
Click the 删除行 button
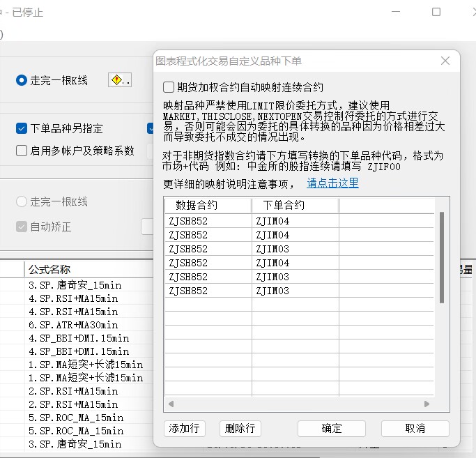(x=240, y=429)
